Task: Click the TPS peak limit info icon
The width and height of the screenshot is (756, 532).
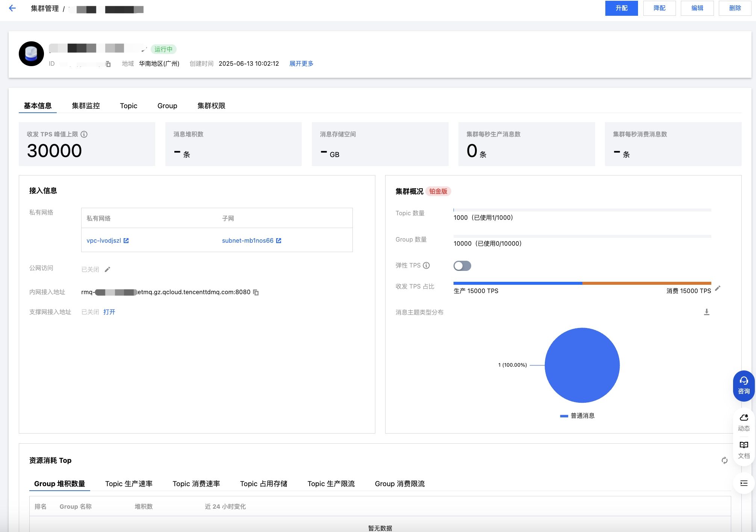Action: click(84, 135)
